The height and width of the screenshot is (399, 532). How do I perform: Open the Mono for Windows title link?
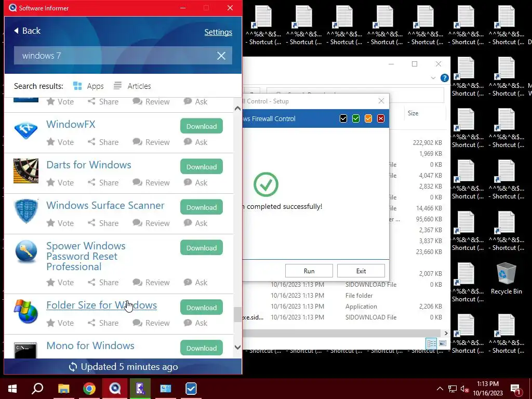(90, 345)
